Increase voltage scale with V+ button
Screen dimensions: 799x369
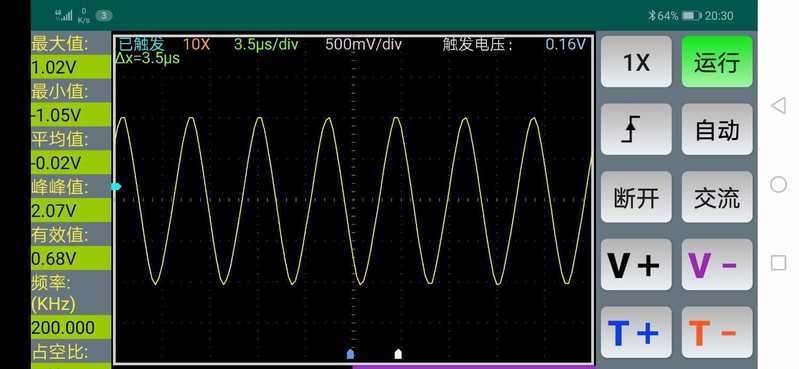[636, 265]
